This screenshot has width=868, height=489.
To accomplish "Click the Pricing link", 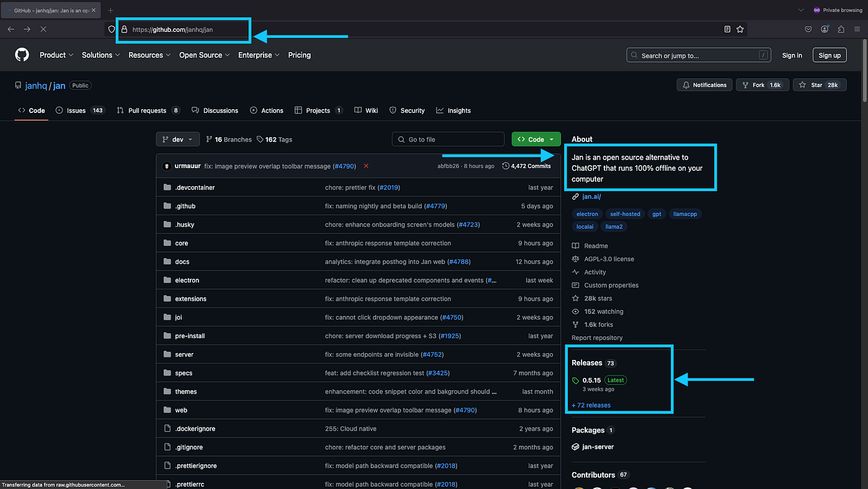I will [x=299, y=55].
